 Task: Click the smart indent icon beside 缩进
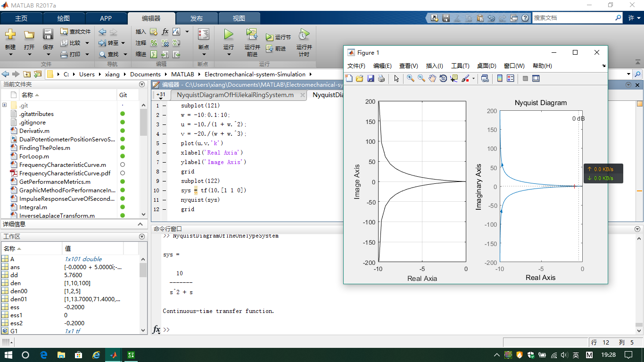tap(154, 54)
